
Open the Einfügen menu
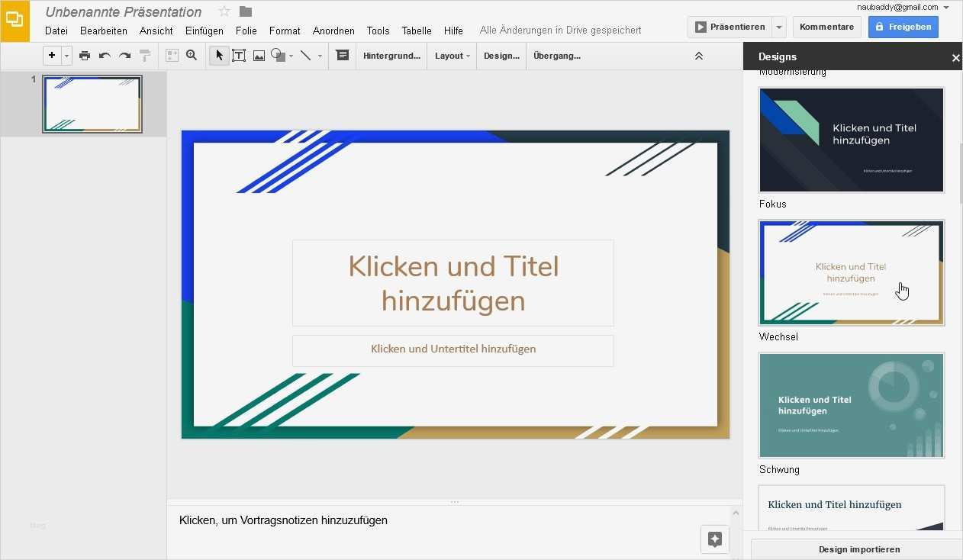point(205,31)
